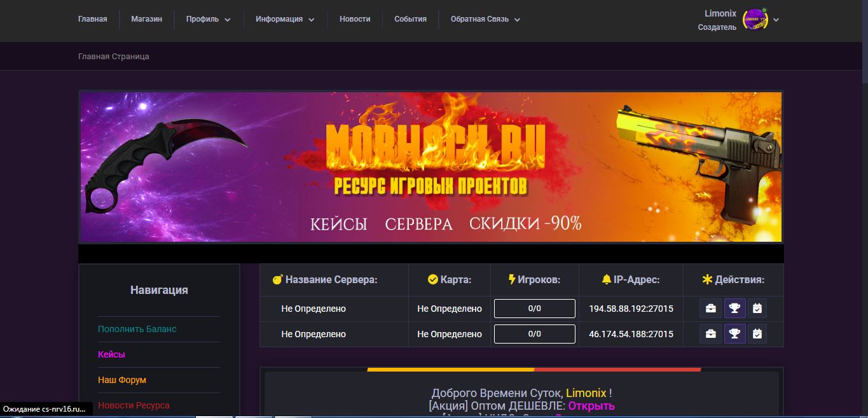The image size is (868, 418).
Task: Open user menu chevron next to avatar
Action: tap(776, 20)
